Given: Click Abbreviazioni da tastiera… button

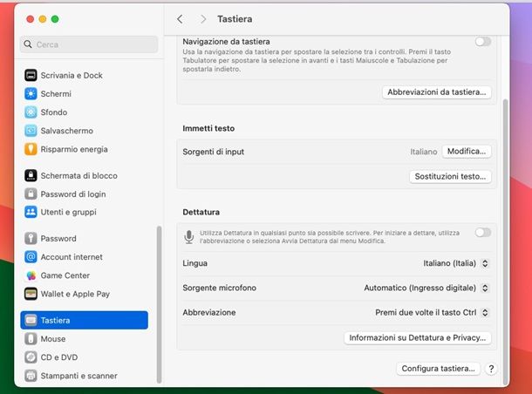Looking at the screenshot, I should tap(437, 92).
